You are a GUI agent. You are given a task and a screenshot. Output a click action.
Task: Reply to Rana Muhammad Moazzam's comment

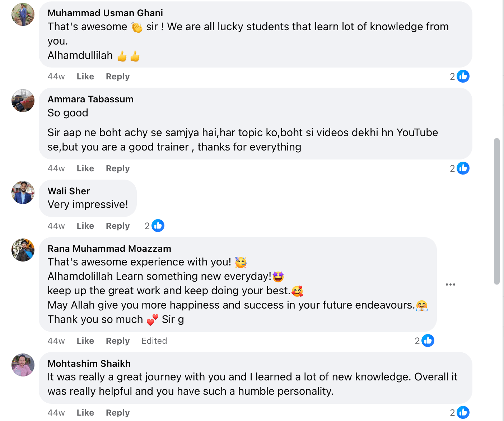117,341
